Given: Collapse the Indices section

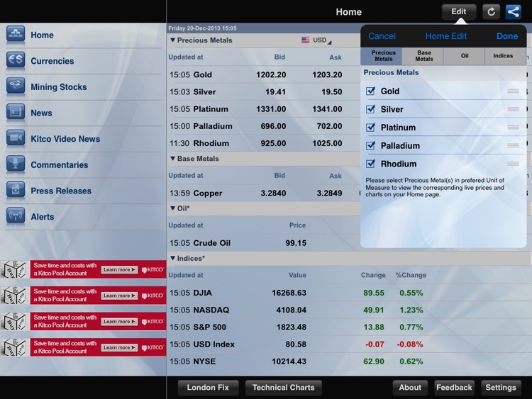Looking at the screenshot, I should 172,258.
